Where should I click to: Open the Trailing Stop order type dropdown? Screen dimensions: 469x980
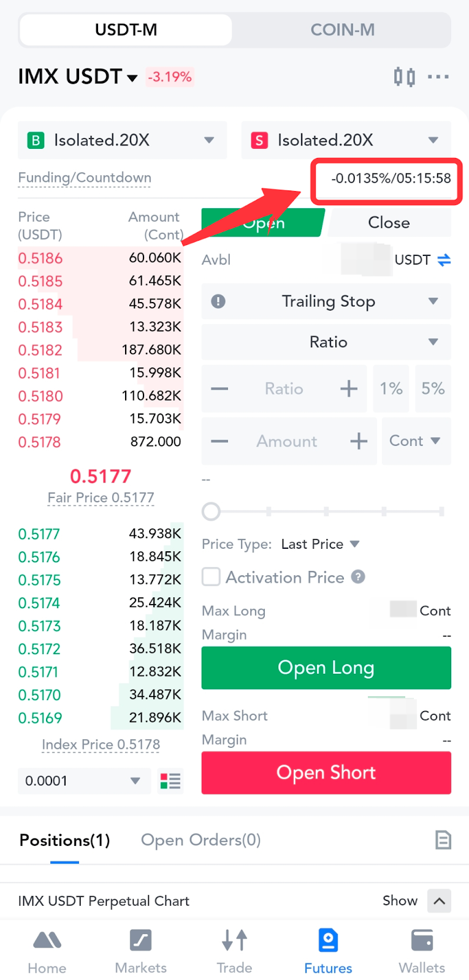coord(327,301)
